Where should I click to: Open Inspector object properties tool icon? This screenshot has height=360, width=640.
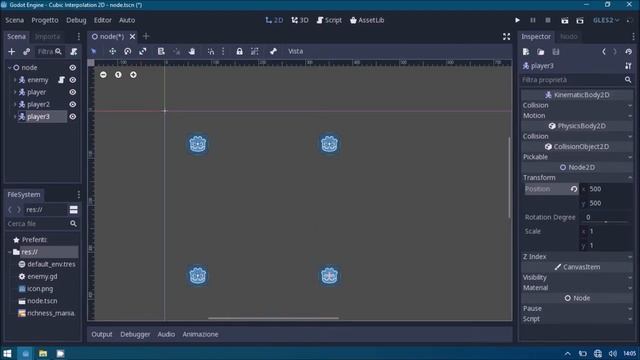(628, 66)
